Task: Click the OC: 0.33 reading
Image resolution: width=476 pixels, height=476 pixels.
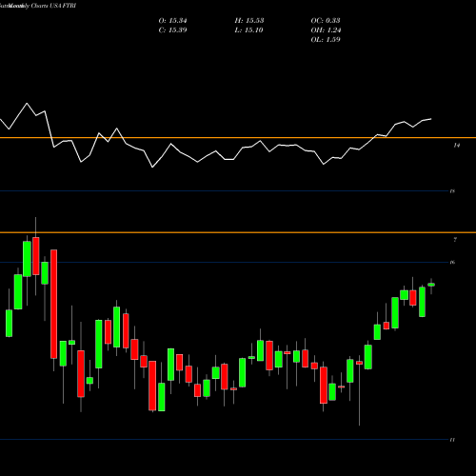Action: coord(326,21)
